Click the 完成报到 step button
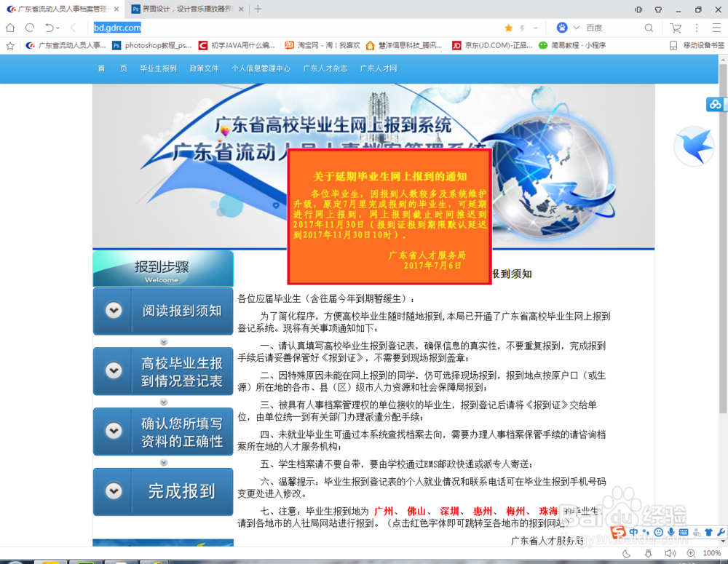This screenshot has width=728, height=564. [x=163, y=491]
